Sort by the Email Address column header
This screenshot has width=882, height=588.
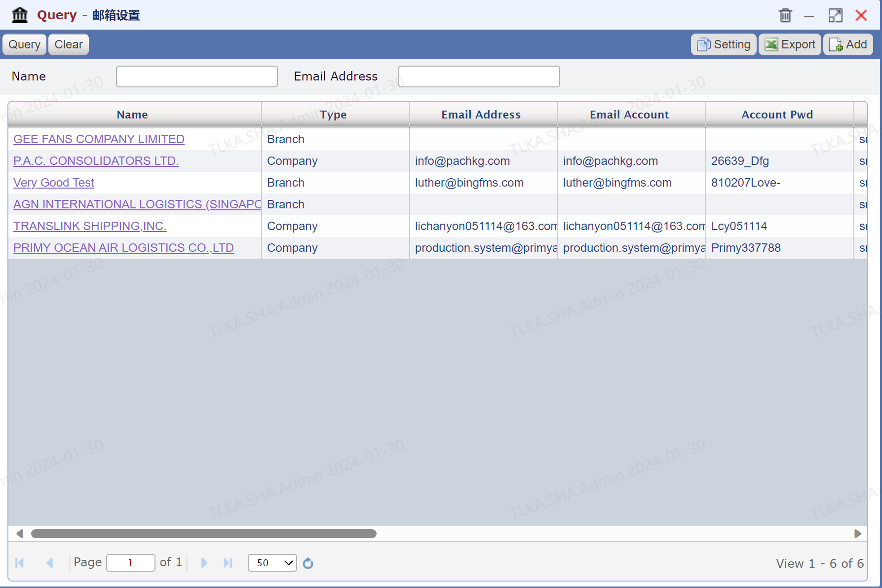[484, 115]
